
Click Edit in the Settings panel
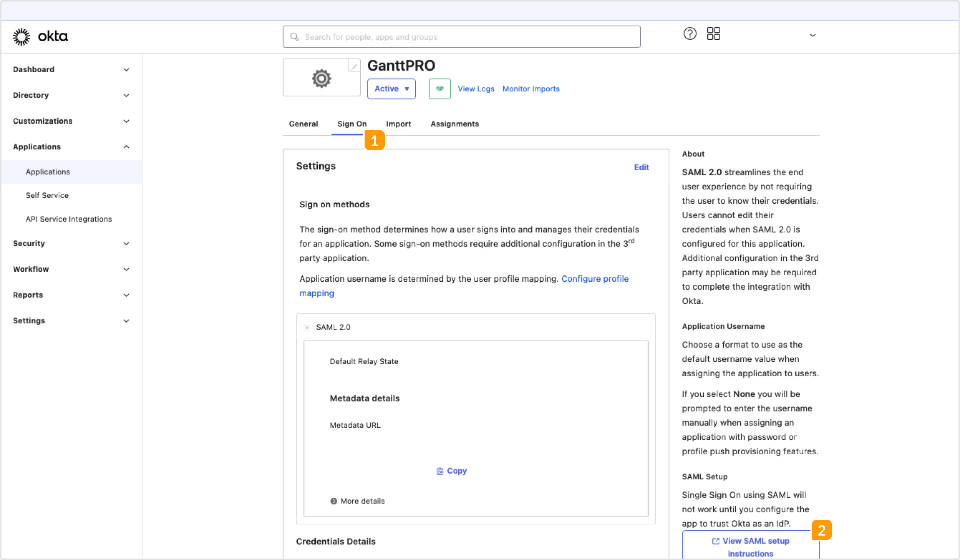[641, 167]
